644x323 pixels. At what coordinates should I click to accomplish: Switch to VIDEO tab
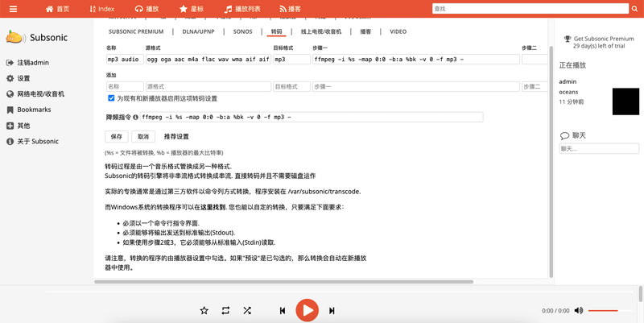pyautogui.click(x=398, y=31)
